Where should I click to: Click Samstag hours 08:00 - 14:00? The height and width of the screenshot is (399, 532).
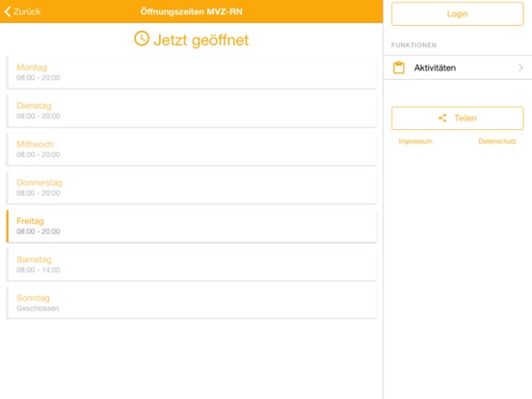[39, 270]
